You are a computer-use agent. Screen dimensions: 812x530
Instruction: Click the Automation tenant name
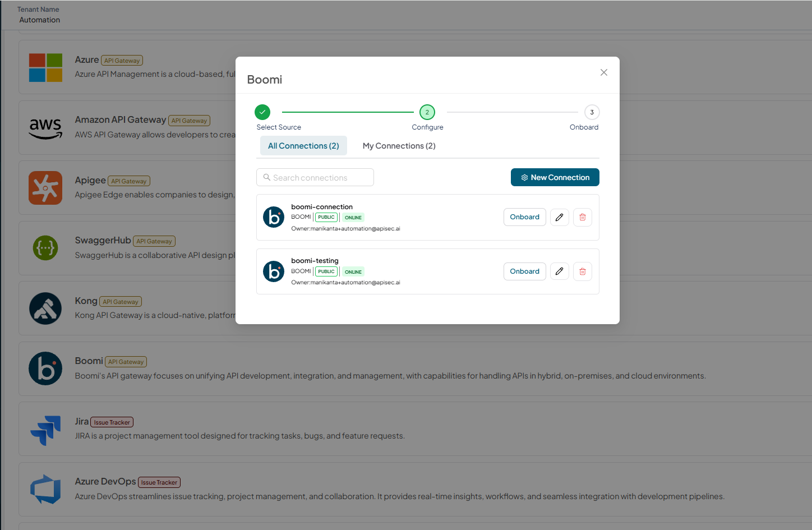point(40,20)
